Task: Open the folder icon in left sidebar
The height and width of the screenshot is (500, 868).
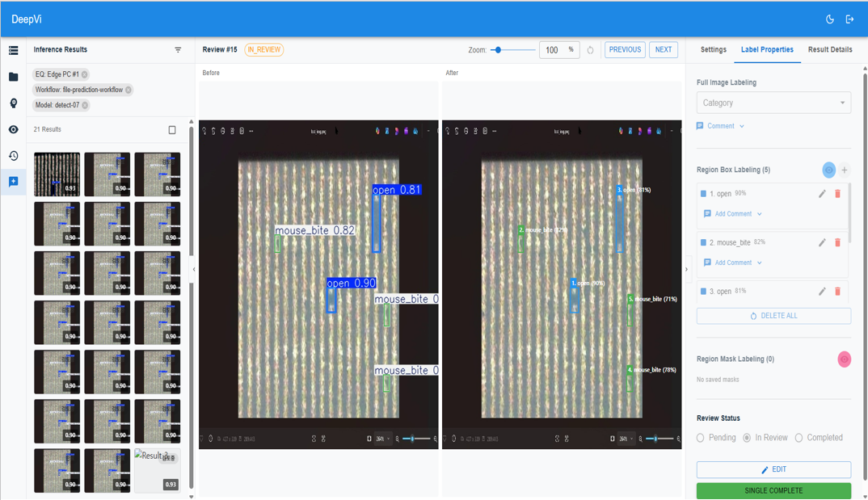Action: click(13, 77)
